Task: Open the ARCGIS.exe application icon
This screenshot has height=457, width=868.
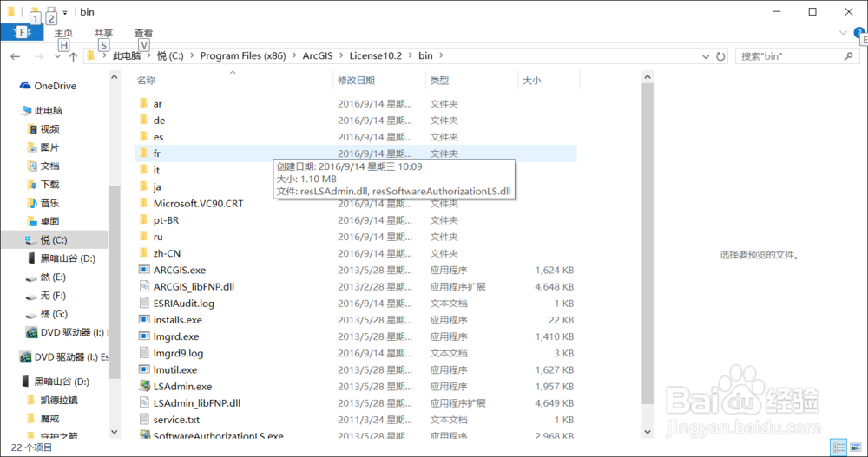Action: (144, 270)
